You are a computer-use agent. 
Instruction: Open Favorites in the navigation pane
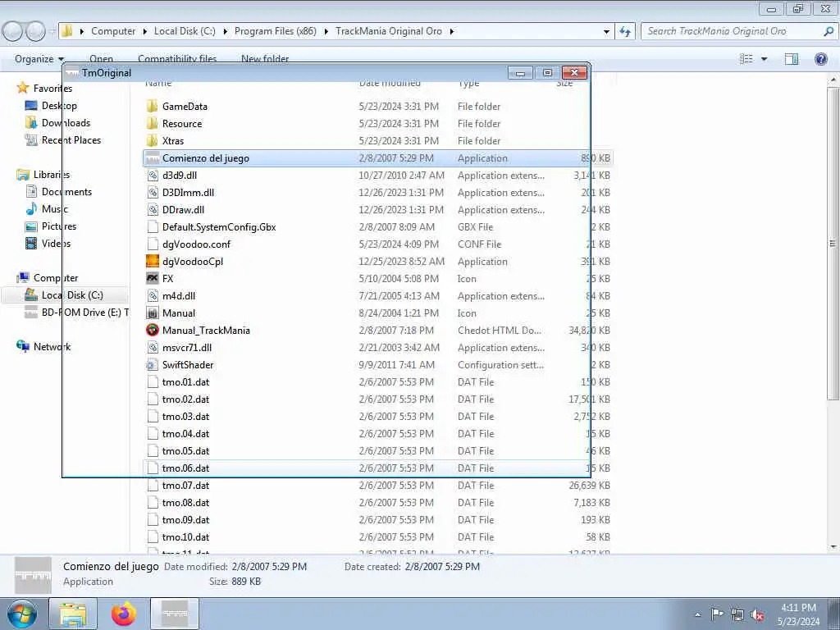(x=52, y=88)
